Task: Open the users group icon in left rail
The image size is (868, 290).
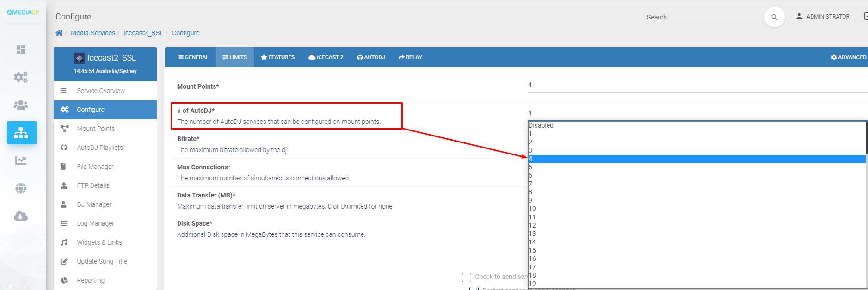Action: 21,105
